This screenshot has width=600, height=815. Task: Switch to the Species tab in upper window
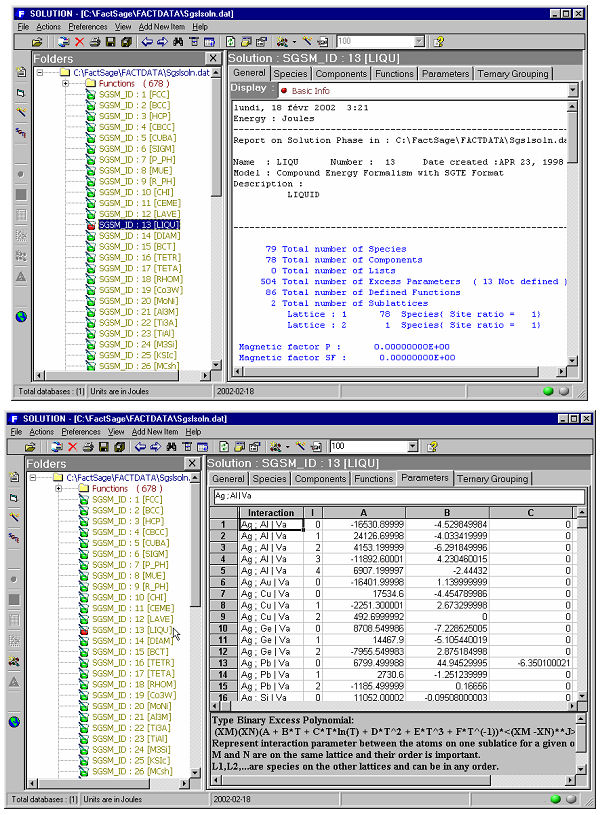pos(291,73)
